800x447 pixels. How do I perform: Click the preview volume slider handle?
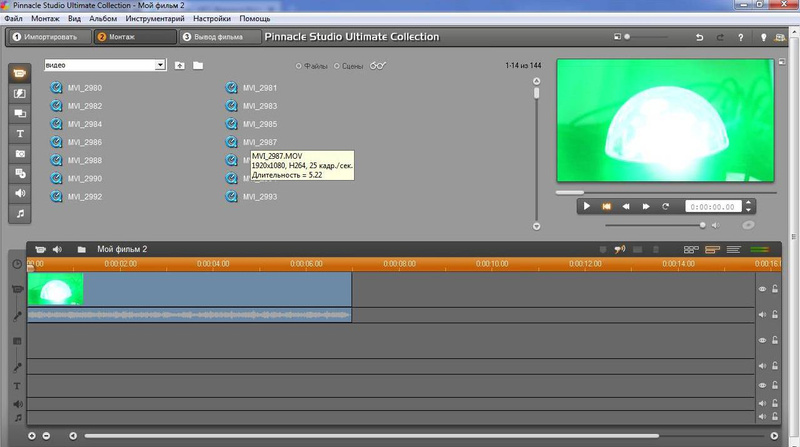click(703, 225)
